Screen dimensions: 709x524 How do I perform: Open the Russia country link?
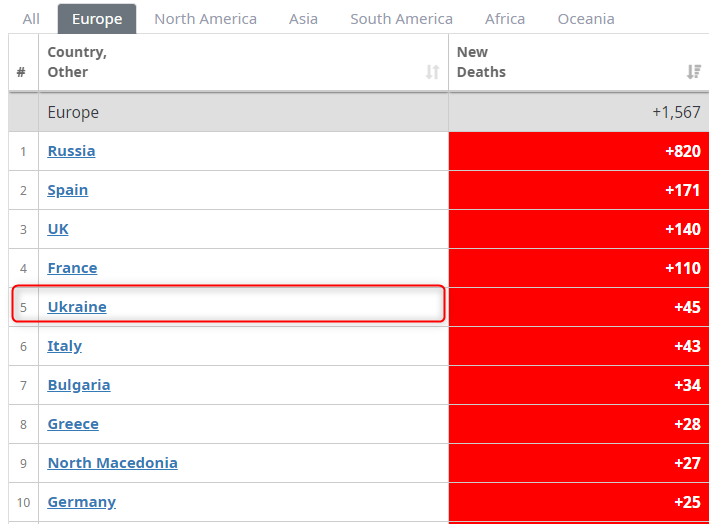click(x=72, y=151)
